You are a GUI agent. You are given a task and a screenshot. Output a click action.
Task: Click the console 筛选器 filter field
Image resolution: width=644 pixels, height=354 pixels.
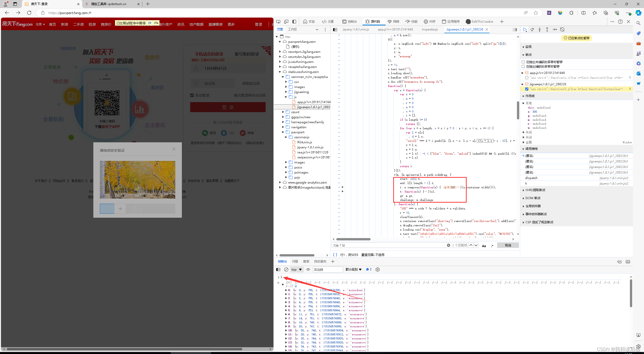[328, 270]
